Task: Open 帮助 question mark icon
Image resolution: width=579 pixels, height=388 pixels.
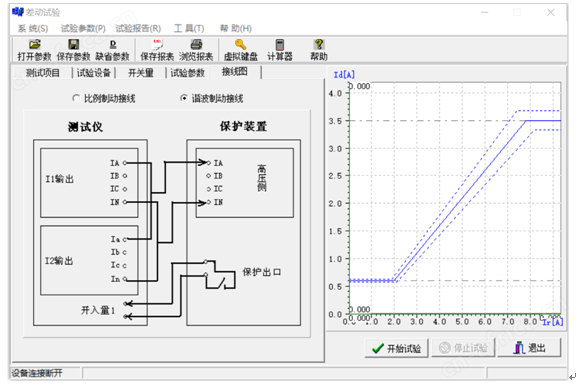Action: pyautogui.click(x=319, y=50)
